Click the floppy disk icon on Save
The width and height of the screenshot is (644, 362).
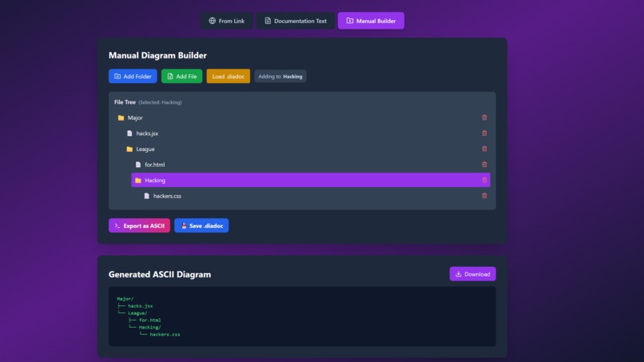tap(184, 225)
